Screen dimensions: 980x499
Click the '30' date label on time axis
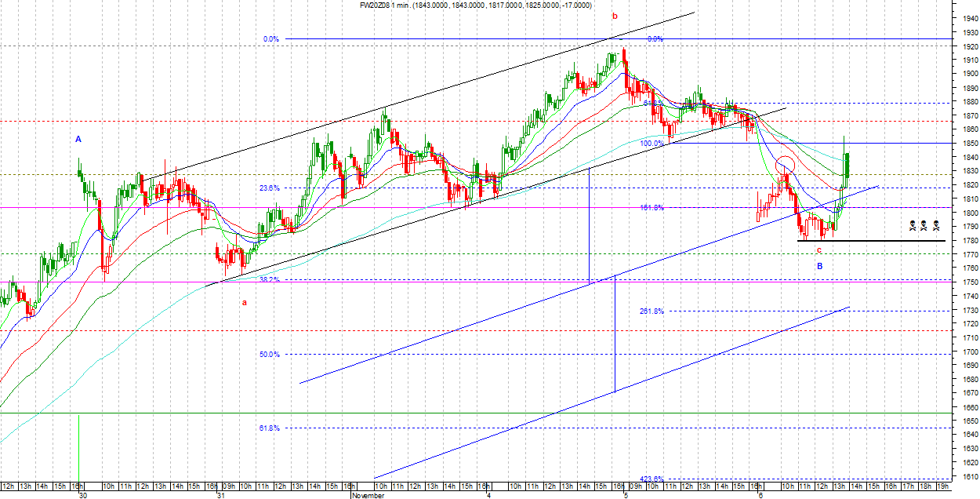(x=83, y=495)
